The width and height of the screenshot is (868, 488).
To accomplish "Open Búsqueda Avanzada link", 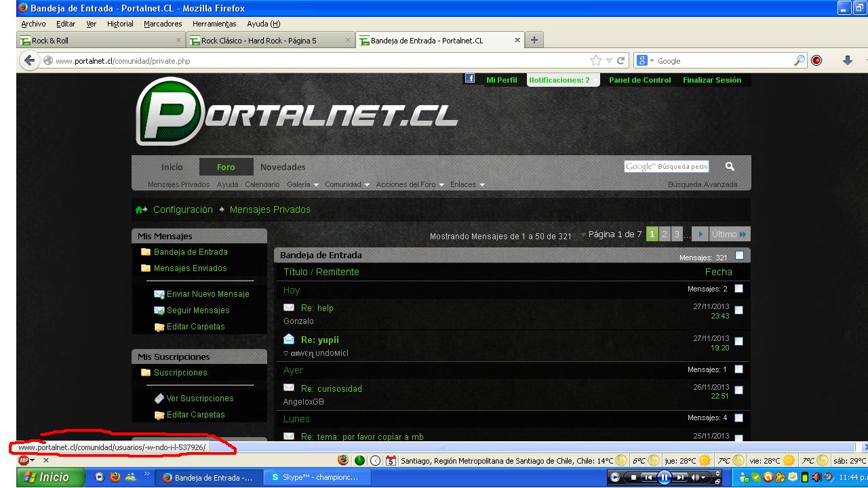I will pos(703,184).
